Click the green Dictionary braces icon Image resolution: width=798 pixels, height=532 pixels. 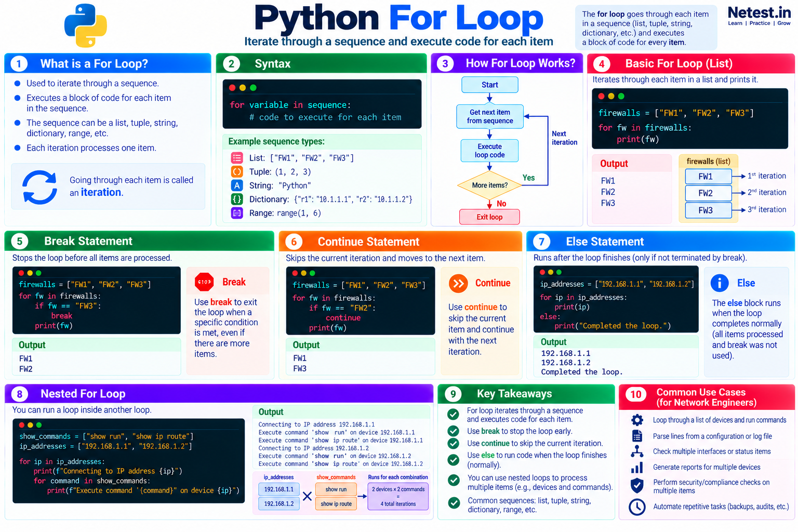click(237, 199)
